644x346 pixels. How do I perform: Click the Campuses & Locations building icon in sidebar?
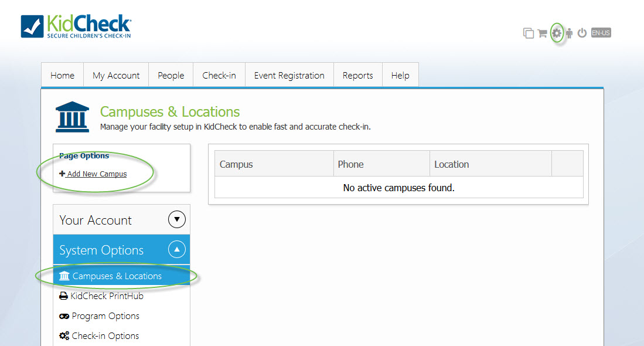point(64,276)
